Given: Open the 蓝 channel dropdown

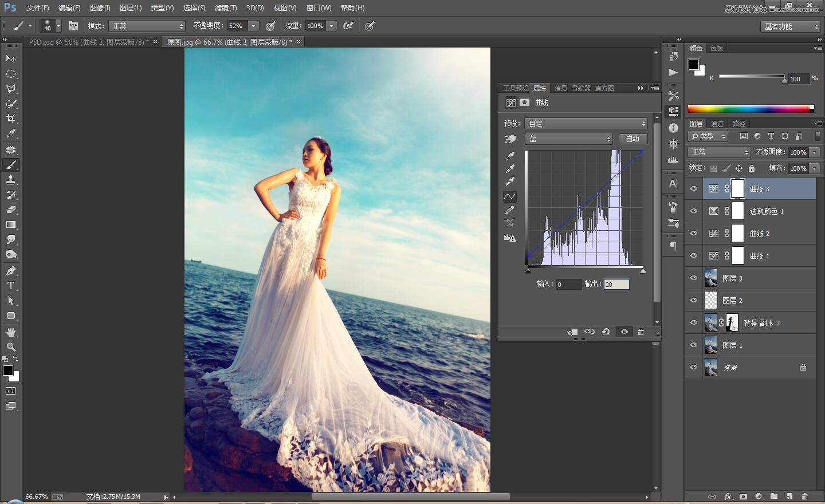Looking at the screenshot, I should pos(569,139).
